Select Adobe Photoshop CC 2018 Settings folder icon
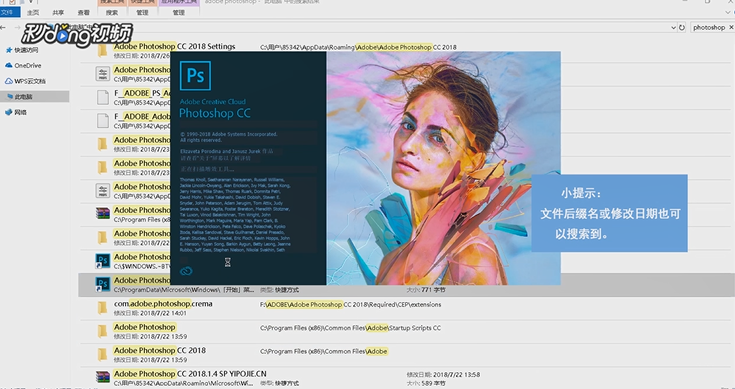735x389 pixels. [x=102, y=51]
